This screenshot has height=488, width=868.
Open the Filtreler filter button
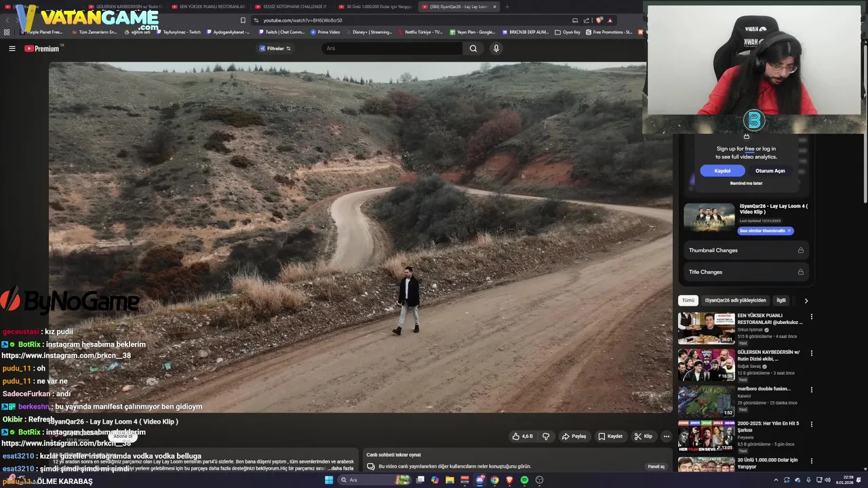[x=275, y=48]
